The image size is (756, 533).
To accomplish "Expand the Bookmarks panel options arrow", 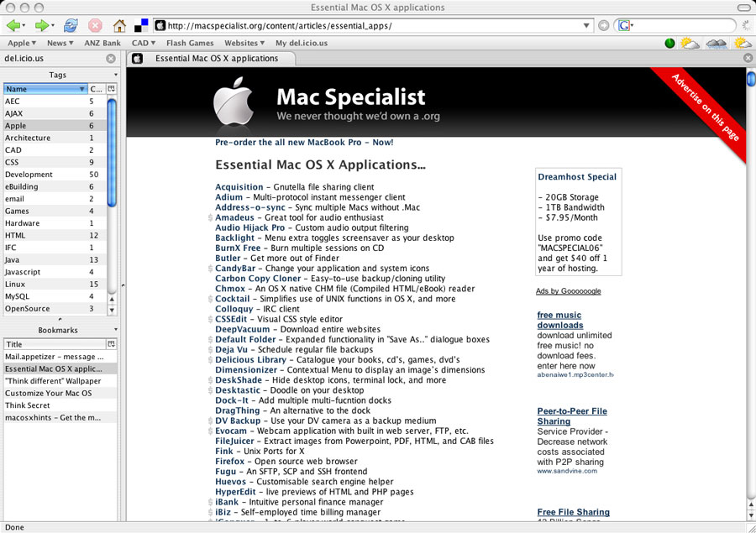I will pos(116,330).
